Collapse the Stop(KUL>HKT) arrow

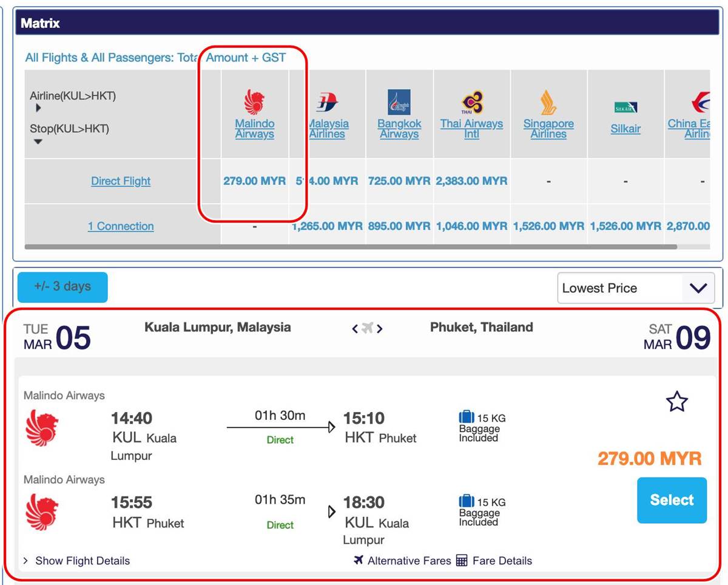38,141
